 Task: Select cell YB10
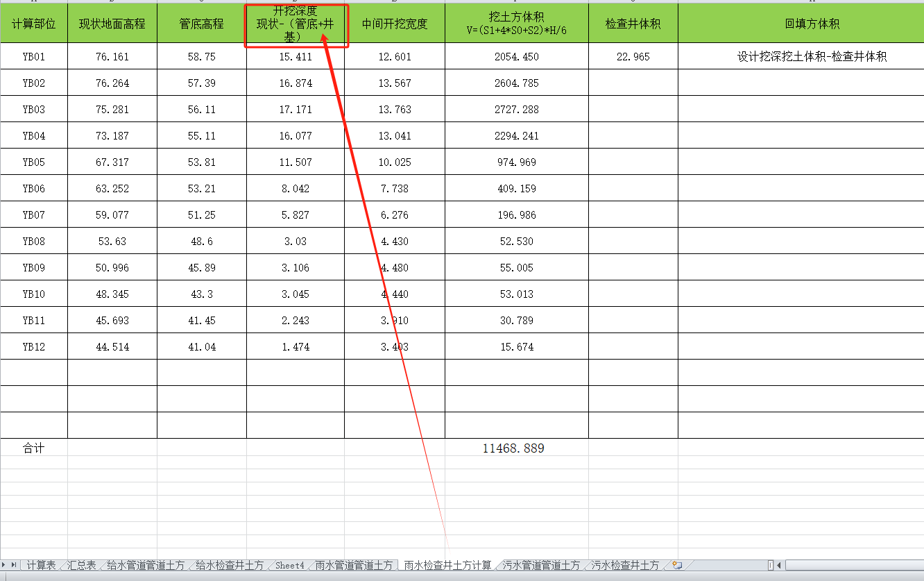tap(34, 294)
